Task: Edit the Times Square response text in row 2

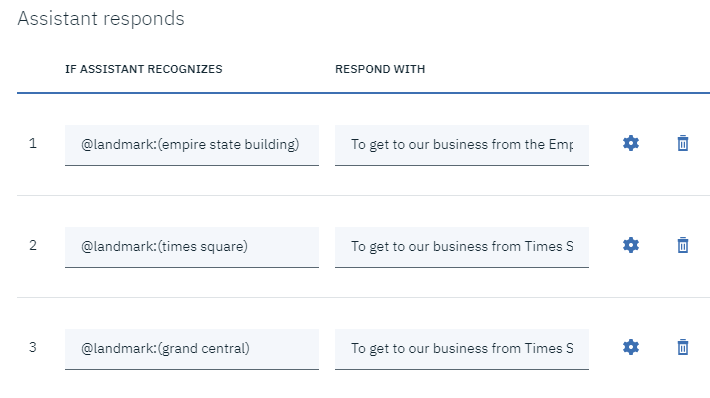Action: click(462, 247)
